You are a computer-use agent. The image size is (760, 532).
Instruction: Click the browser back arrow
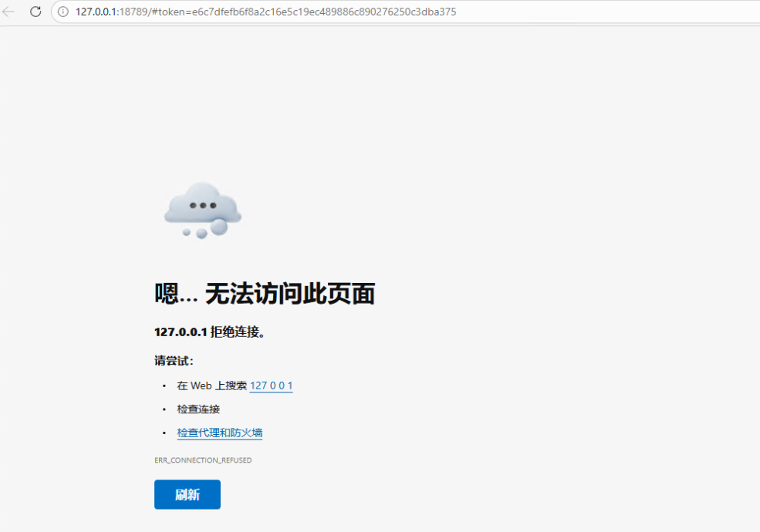coord(9,12)
